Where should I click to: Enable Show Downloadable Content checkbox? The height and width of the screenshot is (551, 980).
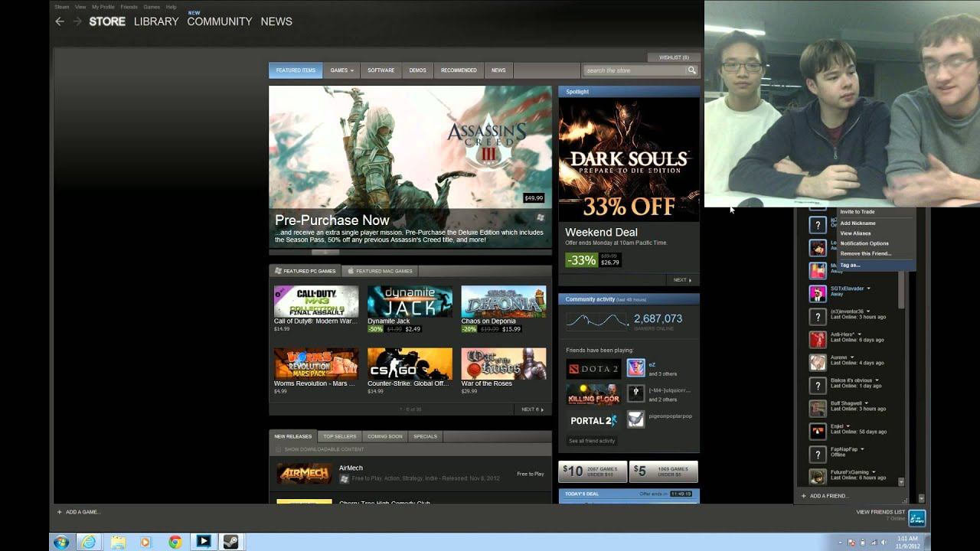[x=278, y=449]
